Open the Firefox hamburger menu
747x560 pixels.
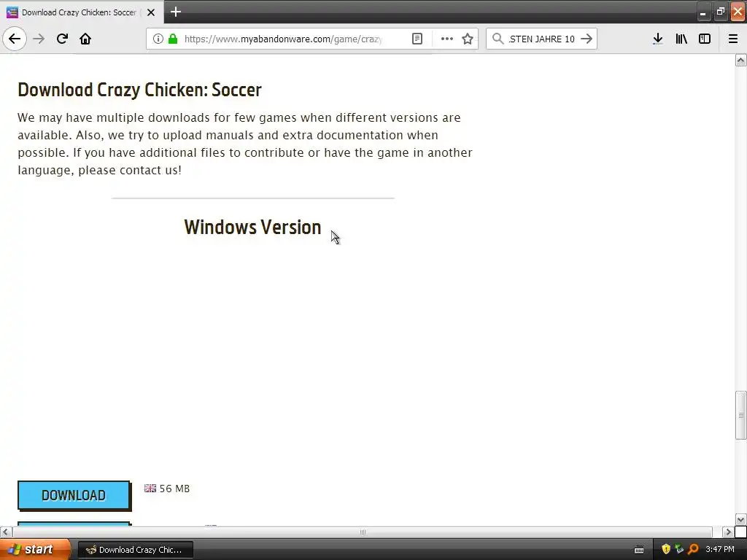[x=733, y=39]
